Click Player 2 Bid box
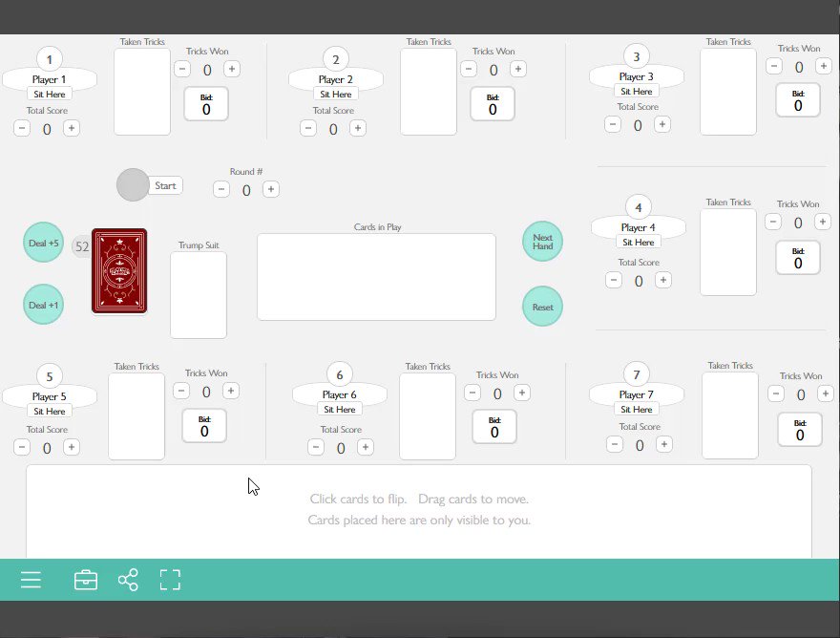The width and height of the screenshot is (840, 638). pyautogui.click(x=493, y=104)
